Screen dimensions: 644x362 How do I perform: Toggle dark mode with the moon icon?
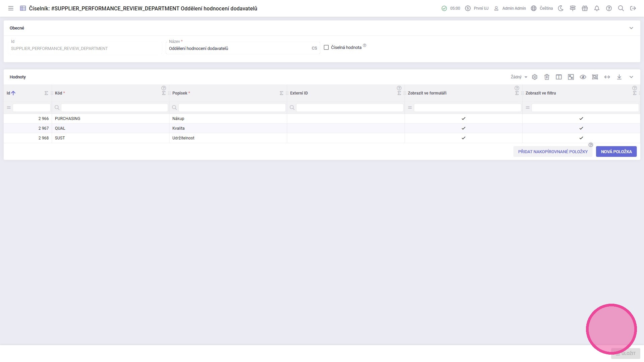[x=560, y=8]
